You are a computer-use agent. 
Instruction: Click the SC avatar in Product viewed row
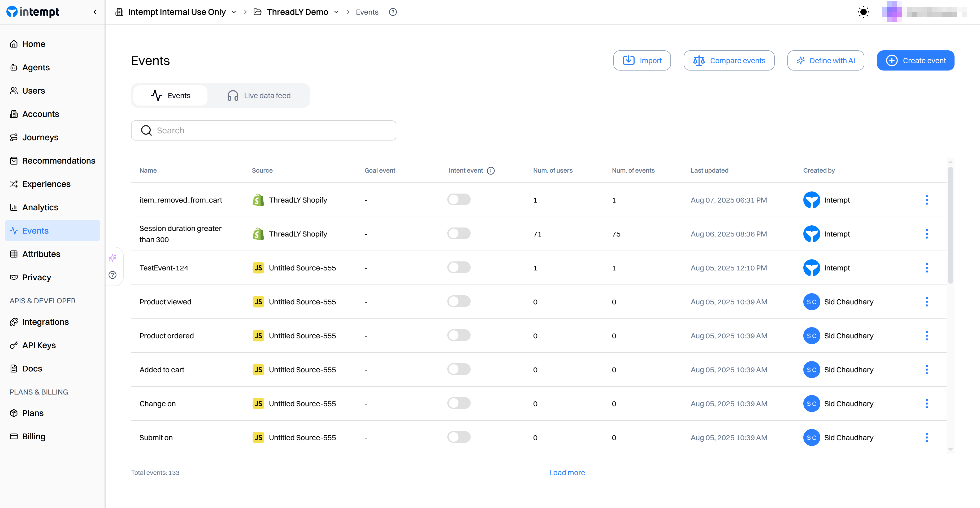pos(812,302)
